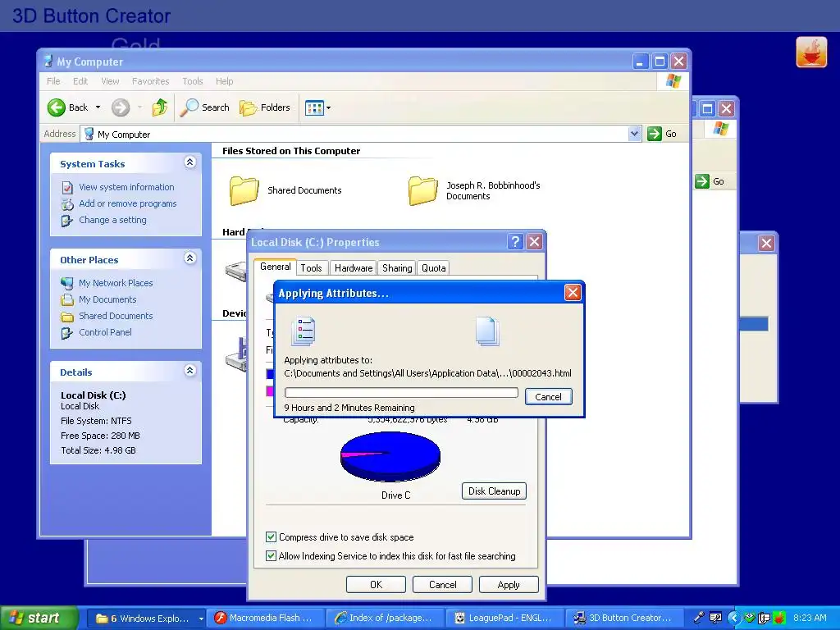Click Apply in the Properties dialog
This screenshot has height=630, width=840.
tap(509, 584)
